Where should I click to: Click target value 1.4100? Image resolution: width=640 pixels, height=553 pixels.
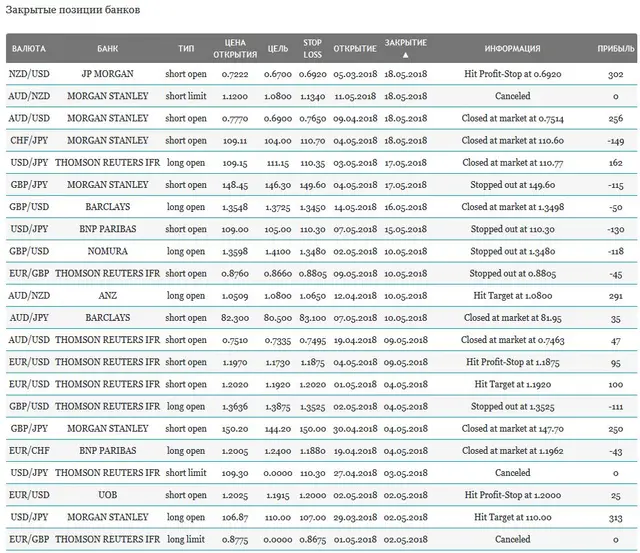[x=278, y=251]
